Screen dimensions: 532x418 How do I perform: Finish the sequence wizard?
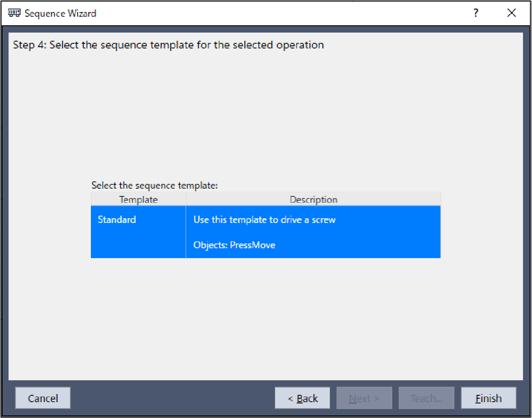coord(488,398)
